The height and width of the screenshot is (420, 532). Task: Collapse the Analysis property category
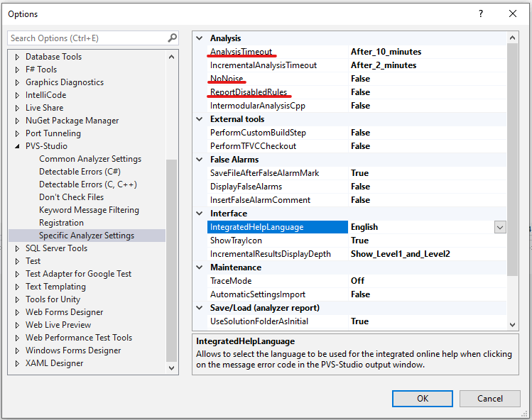(x=200, y=38)
